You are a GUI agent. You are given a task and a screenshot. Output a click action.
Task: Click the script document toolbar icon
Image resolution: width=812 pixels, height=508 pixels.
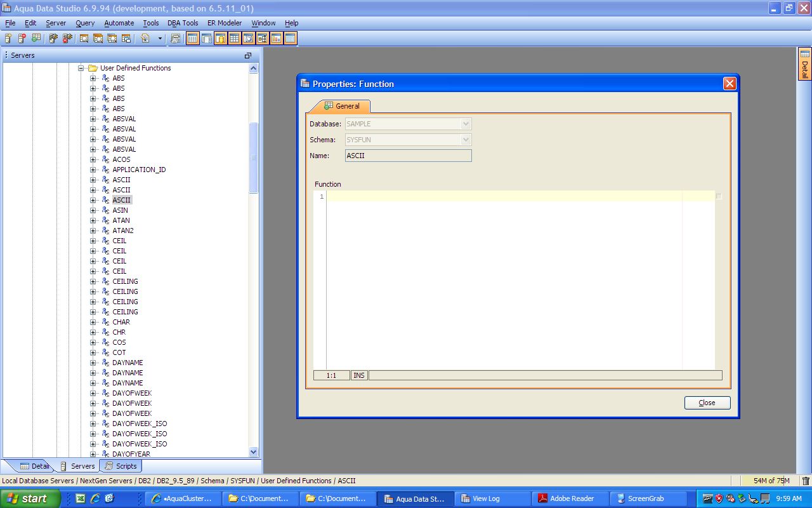(145, 39)
